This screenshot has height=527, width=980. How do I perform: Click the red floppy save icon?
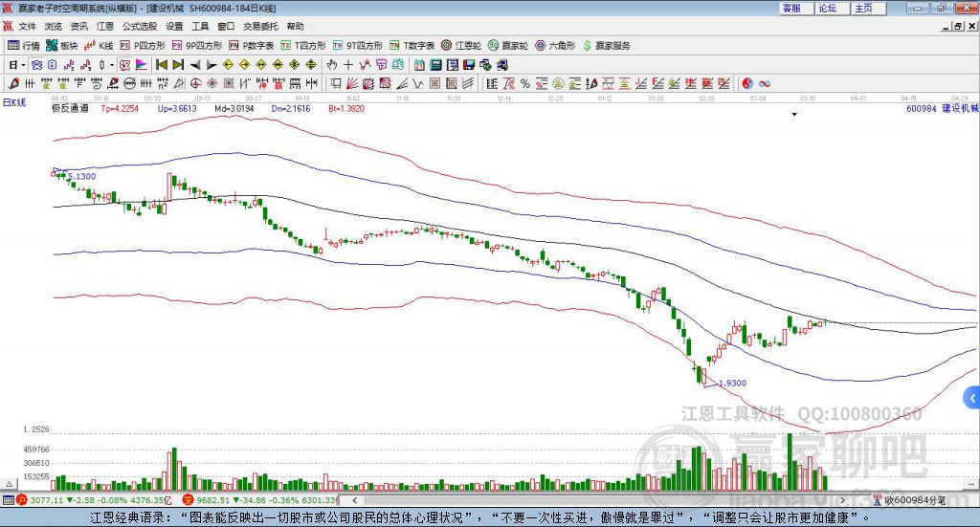(469, 65)
